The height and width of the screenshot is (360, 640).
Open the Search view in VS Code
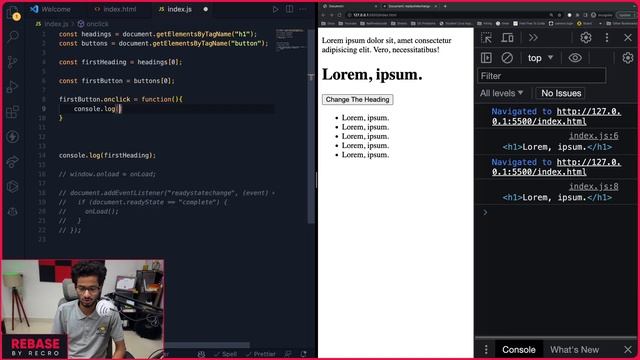(13, 37)
